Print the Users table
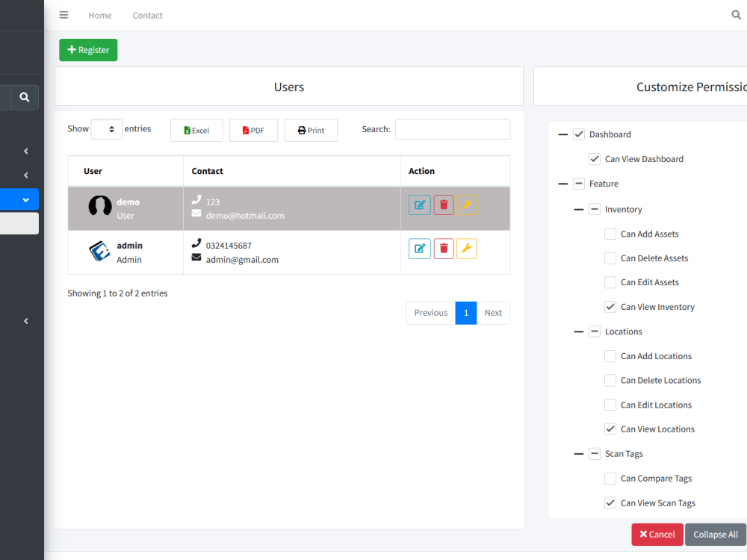The width and height of the screenshot is (747, 560). coord(311,129)
